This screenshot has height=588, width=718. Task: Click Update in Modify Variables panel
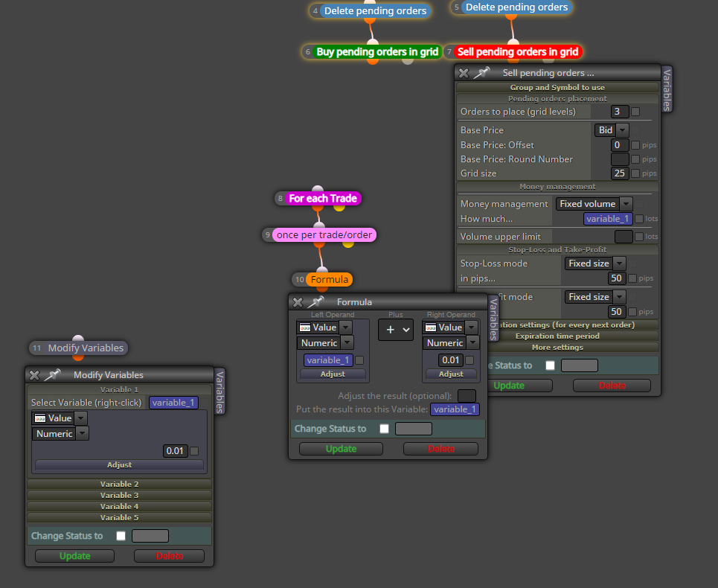tap(74, 556)
